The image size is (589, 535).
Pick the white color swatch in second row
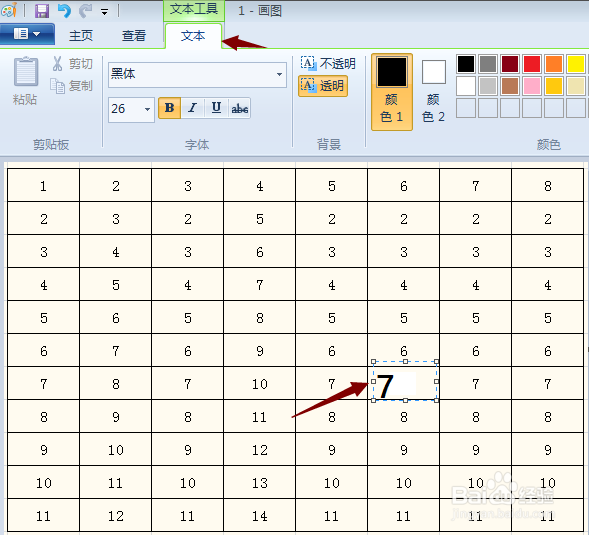coord(466,86)
